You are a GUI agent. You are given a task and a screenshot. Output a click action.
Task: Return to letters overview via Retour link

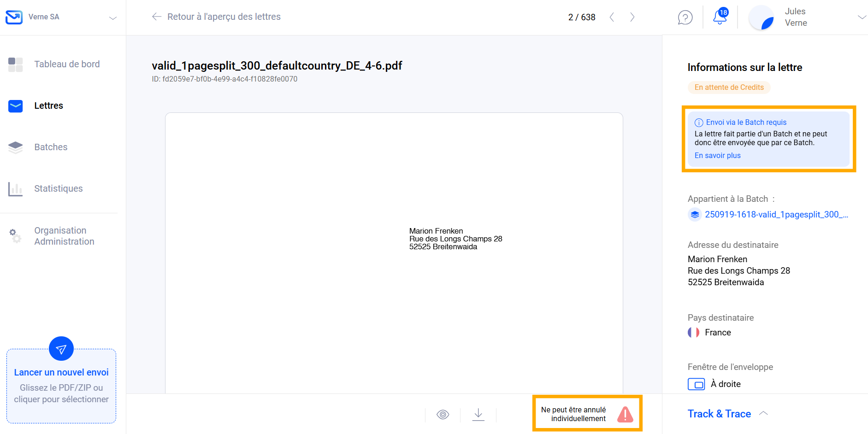216,17
